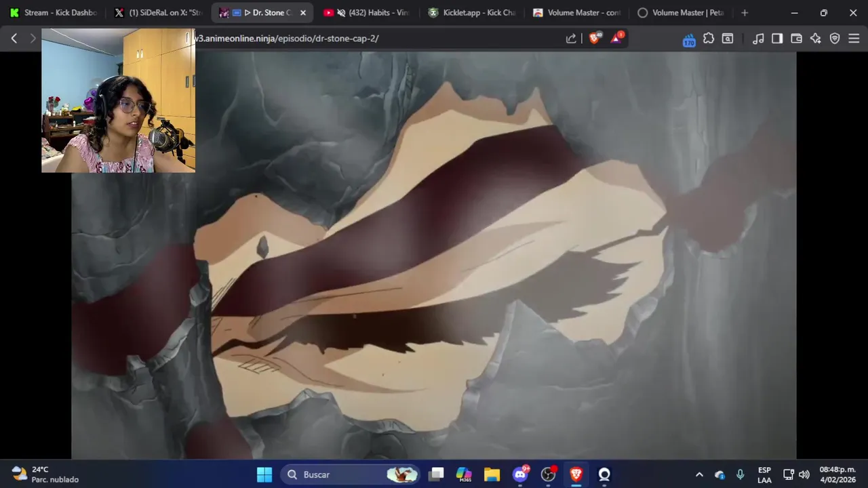Switch to the SiDeRaL on X tab
This screenshot has height=488, width=868.
point(159,12)
